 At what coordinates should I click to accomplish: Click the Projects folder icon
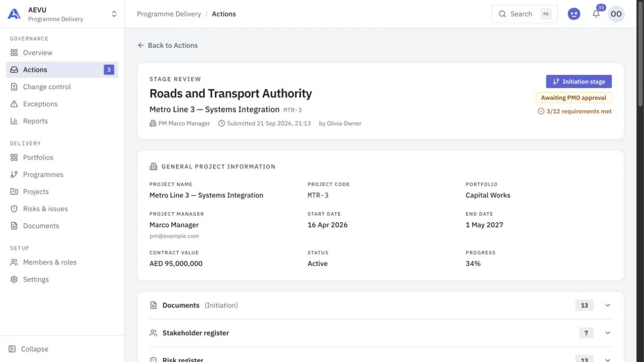tap(14, 192)
